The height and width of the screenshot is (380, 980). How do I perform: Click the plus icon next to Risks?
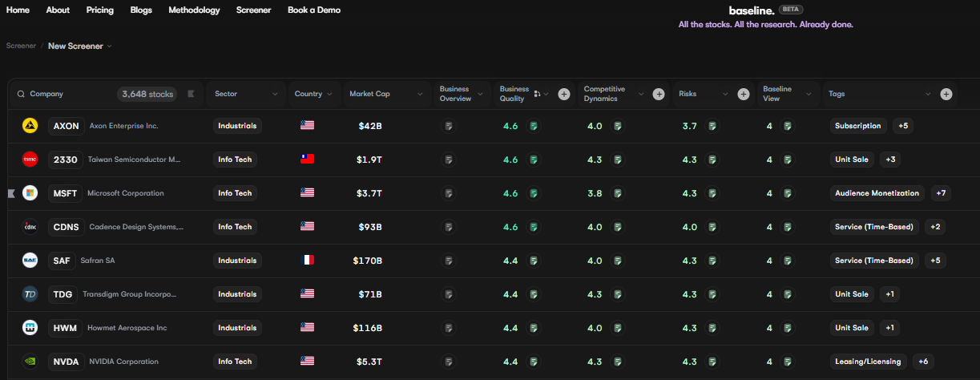[744, 94]
